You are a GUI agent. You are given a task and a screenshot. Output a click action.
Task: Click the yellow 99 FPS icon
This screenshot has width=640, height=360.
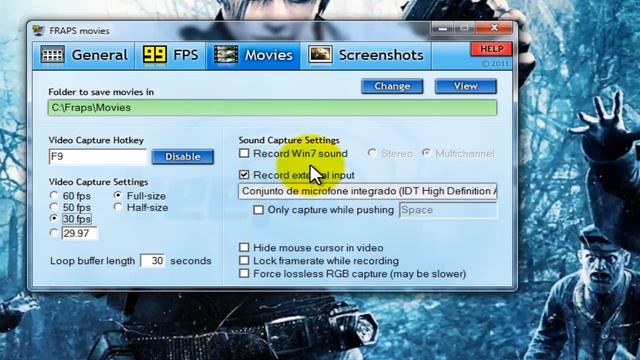[x=155, y=55]
